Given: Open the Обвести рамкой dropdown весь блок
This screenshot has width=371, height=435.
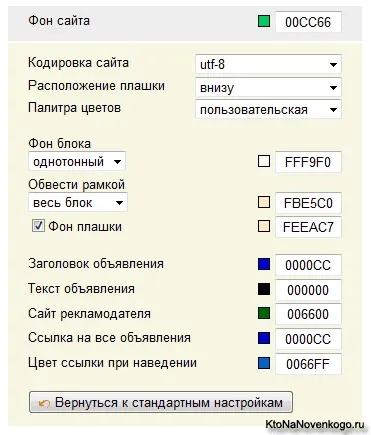Looking at the screenshot, I should (78, 202).
